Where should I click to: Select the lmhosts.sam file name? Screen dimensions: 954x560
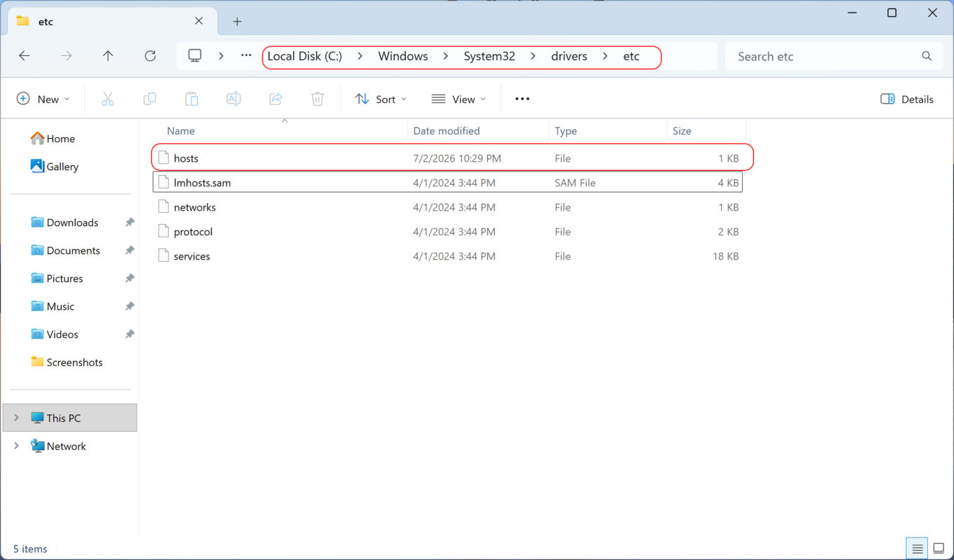pyautogui.click(x=202, y=183)
